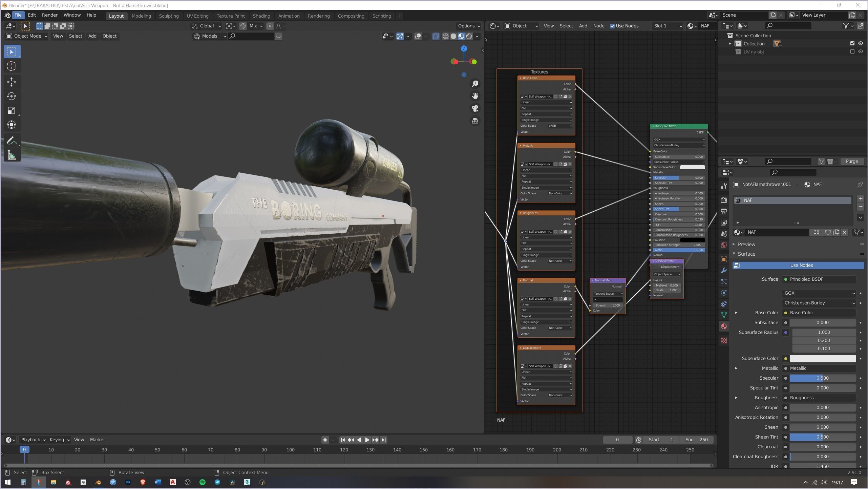Image resolution: width=868 pixels, height=489 pixels.
Task: Jump to the timeline end frame
Action: 383,440
